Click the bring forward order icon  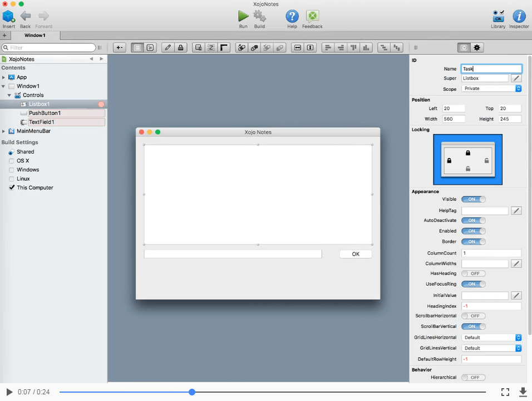click(242, 47)
